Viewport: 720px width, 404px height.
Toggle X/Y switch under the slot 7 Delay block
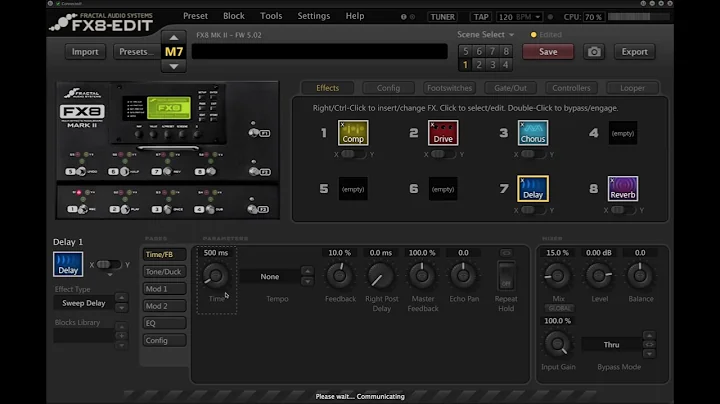(533, 210)
